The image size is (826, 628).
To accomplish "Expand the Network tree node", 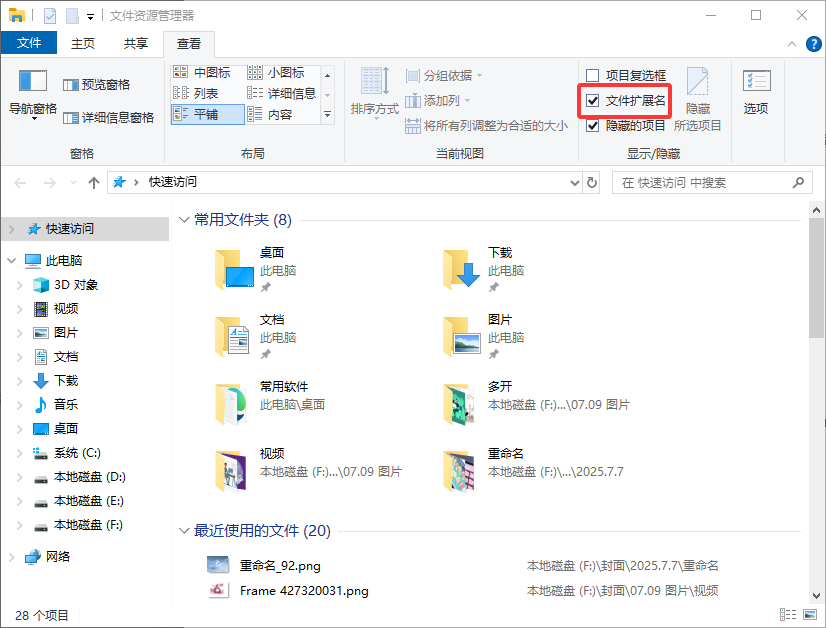I will 12,556.
